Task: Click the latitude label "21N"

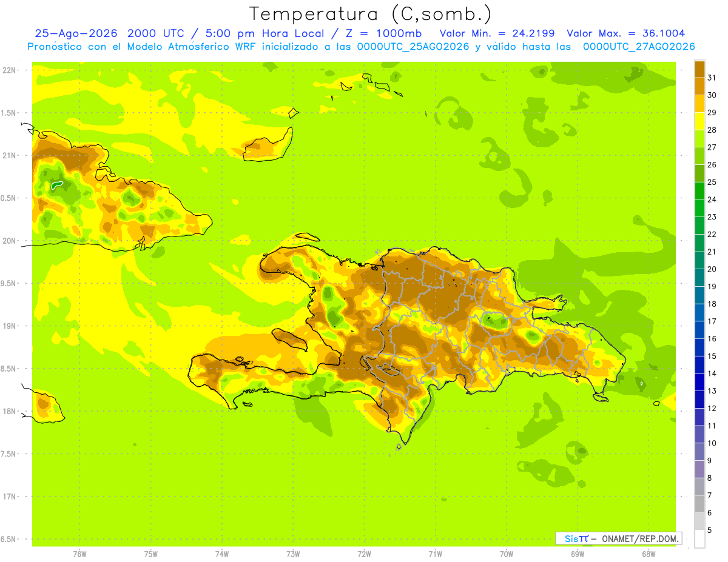Action: (x=10, y=155)
